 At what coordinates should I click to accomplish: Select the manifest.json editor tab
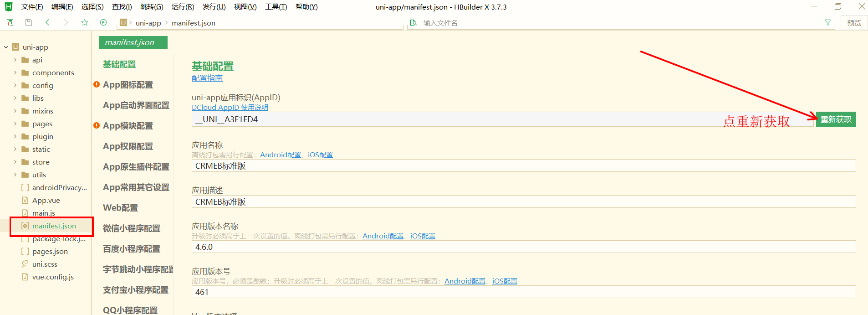point(133,42)
